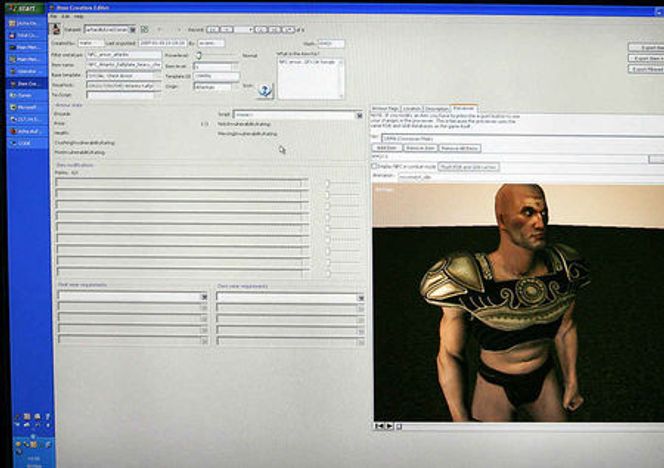The height and width of the screenshot is (468, 664).
Task: Click the Visual look field
Action: tap(124, 85)
